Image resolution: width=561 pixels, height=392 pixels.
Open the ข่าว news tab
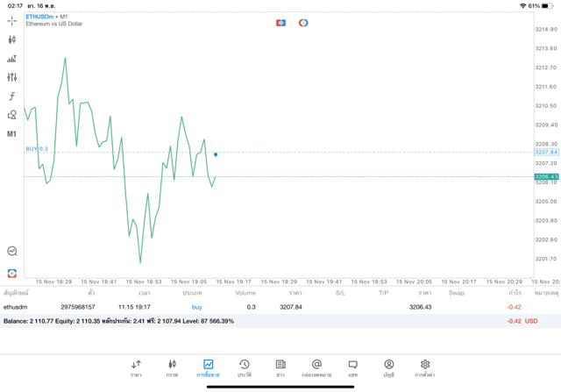280,367
